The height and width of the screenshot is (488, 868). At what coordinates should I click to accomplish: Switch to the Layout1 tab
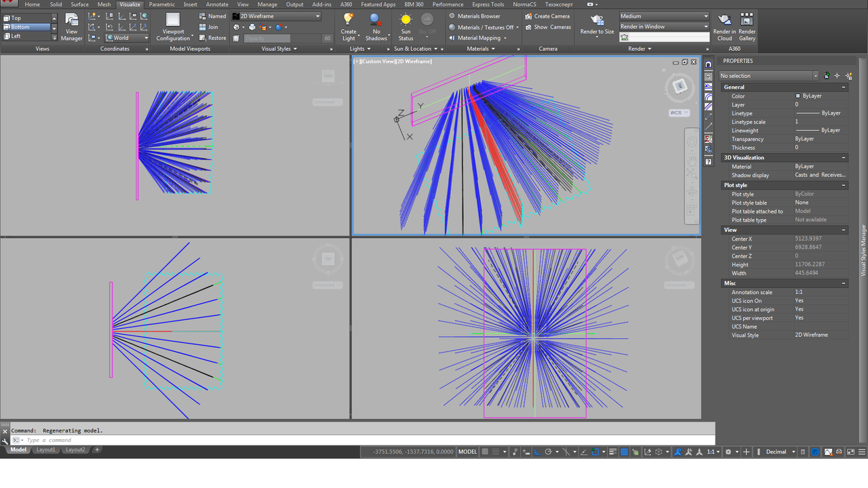point(46,449)
